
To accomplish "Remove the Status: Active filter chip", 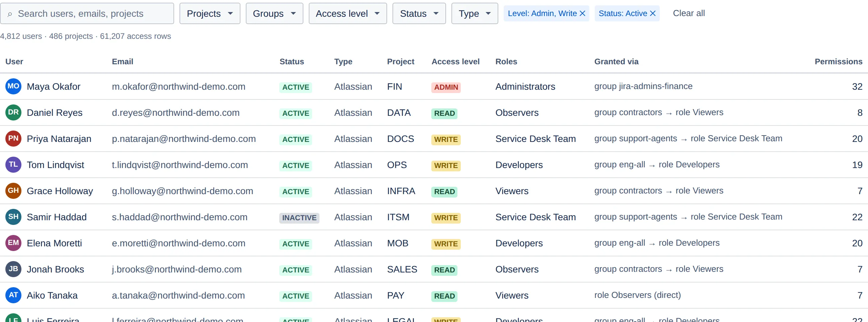I will [653, 13].
